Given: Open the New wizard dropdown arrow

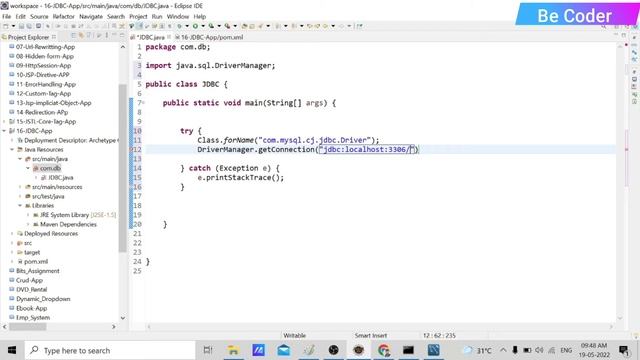Looking at the screenshot, I should tap(13, 26).
